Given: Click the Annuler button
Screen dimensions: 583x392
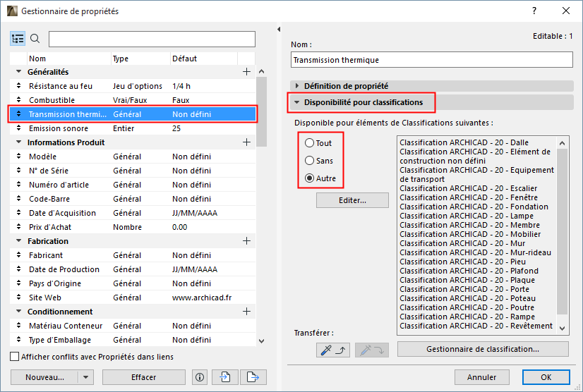Looking at the screenshot, I should coord(481,377).
